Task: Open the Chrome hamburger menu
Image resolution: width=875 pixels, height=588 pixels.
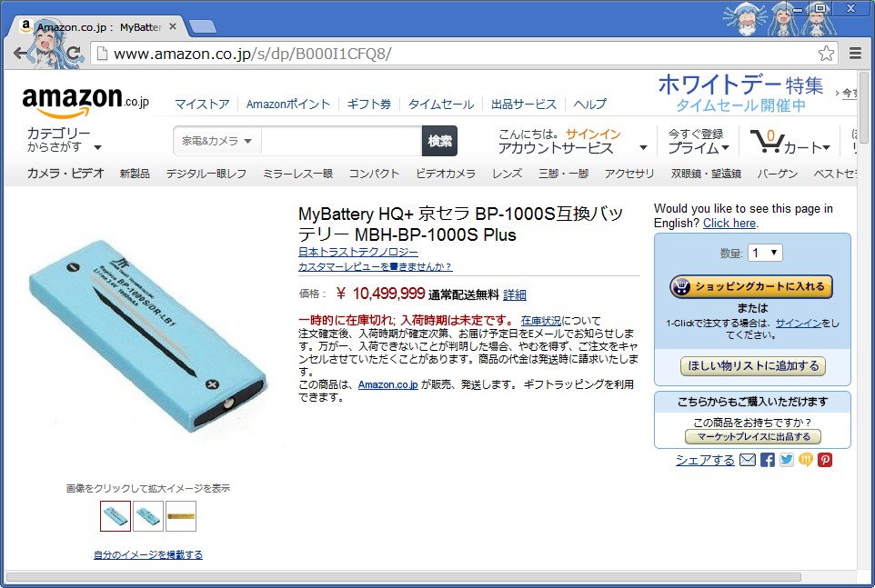Action: click(855, 54)
